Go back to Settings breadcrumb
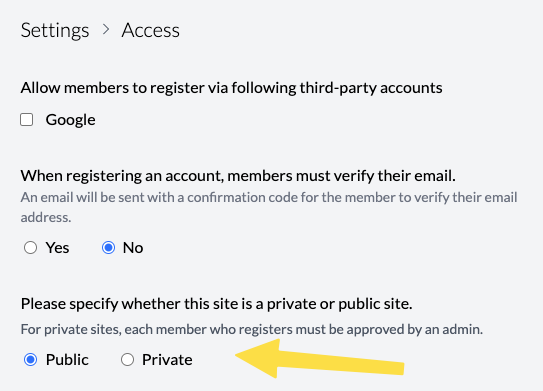543x391 pixels. [55, 30]
